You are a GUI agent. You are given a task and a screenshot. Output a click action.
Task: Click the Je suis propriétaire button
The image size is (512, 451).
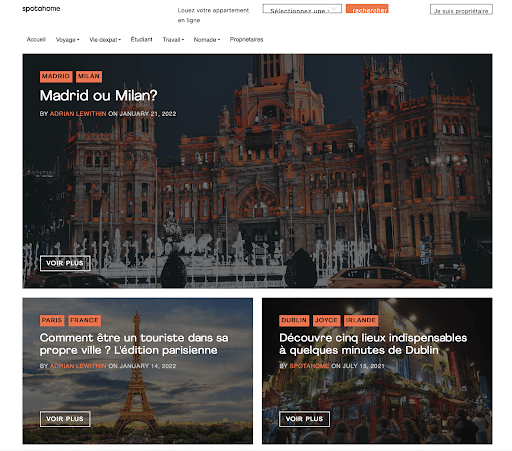461,9
